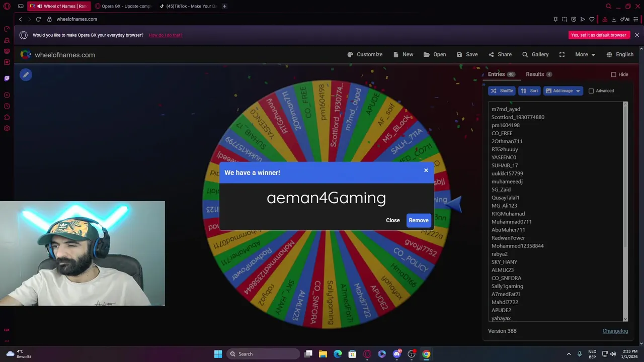Click the pencil edit icon
The height and width of the screenshot is (362, 644).
26,75
